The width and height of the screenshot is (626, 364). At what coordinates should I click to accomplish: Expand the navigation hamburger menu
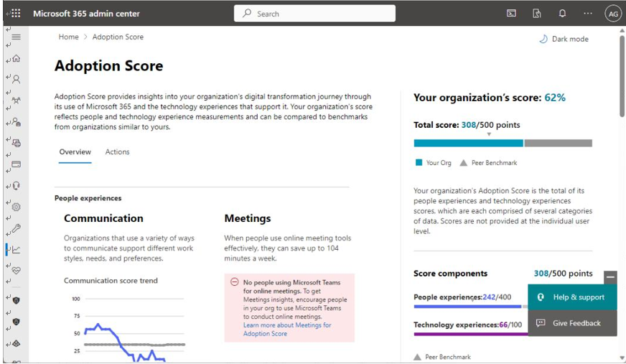pos(16,37)
